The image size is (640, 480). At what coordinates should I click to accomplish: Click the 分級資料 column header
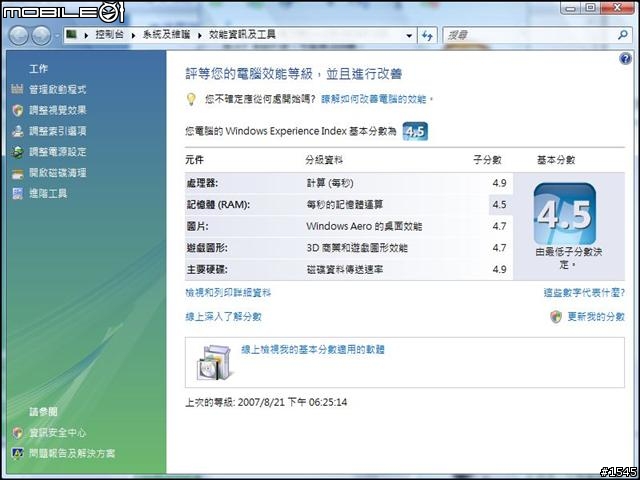pos(324,160)
